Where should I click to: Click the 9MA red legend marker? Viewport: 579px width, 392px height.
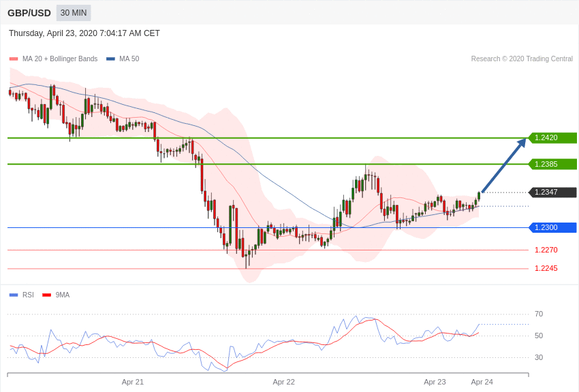click(46, 295)
